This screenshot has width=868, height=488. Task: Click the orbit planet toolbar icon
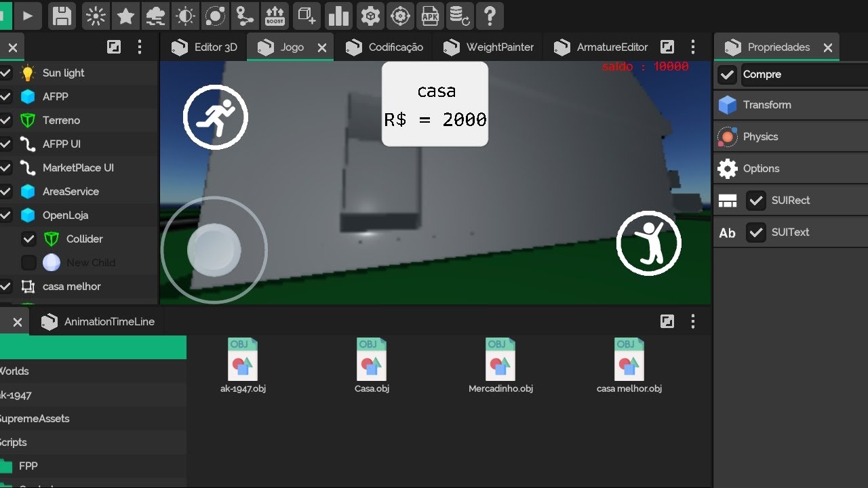pyautogui.click(x=215, y=15)
